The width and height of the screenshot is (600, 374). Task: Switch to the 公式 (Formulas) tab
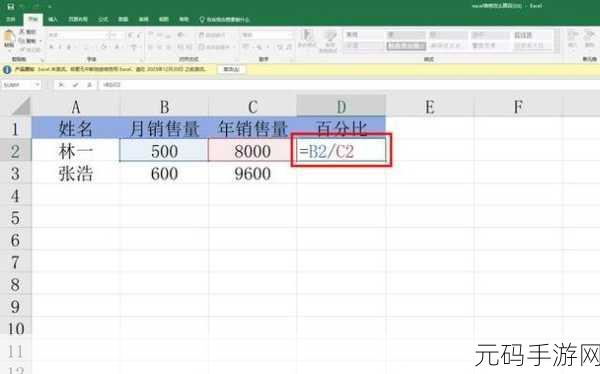point(103,20)
